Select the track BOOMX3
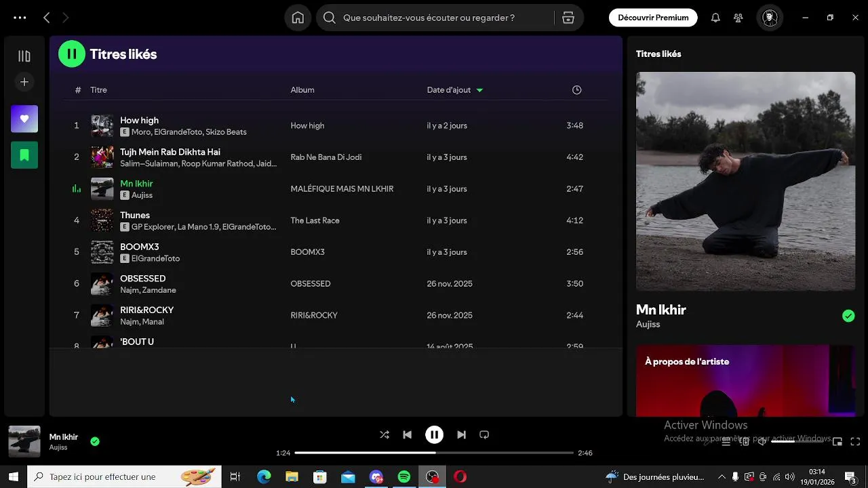Image resolution: width=868 pixels, height=488 pixels. (335, 252)
